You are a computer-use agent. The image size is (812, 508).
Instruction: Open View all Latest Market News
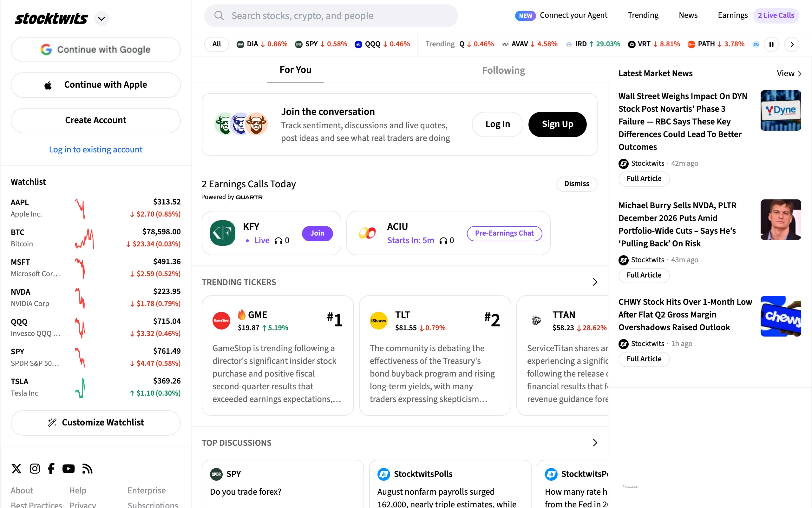[x=789, y=73]
